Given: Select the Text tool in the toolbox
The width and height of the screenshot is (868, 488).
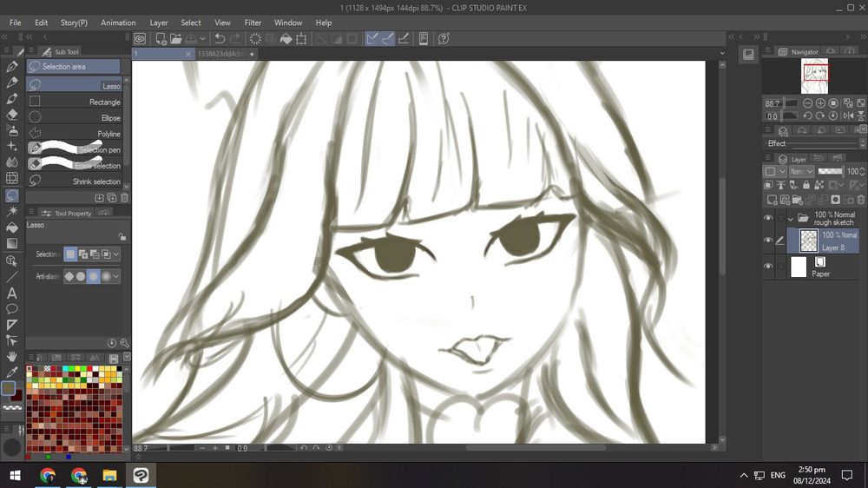Looking at the screenshot, I should tap(12, 293).
